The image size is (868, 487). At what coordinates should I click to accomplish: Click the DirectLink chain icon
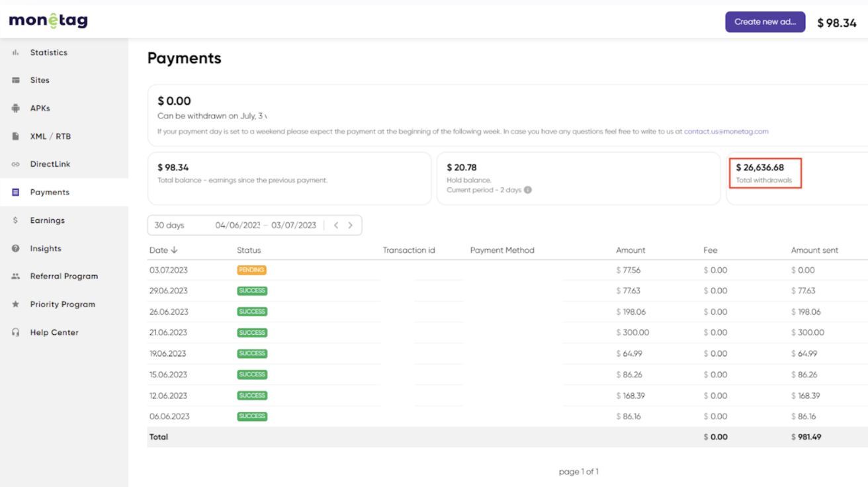tap(15, 164)
